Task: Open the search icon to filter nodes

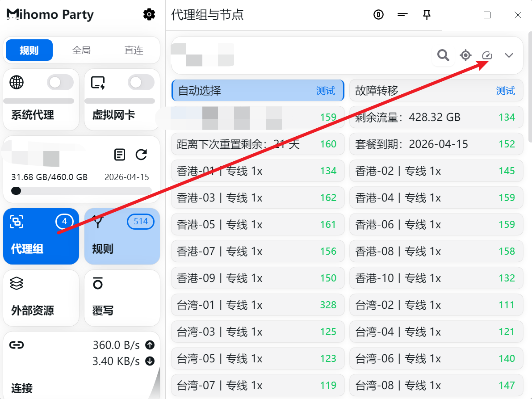Action: [443, 55]
